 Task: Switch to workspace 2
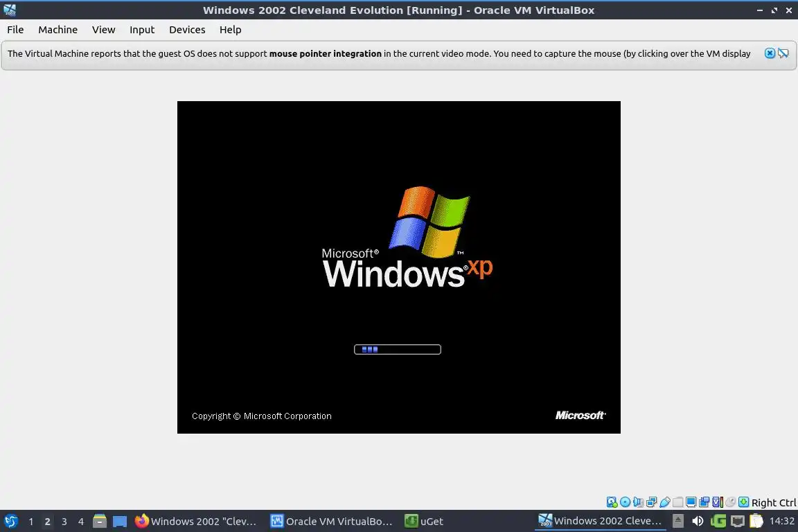pos(47,522)
